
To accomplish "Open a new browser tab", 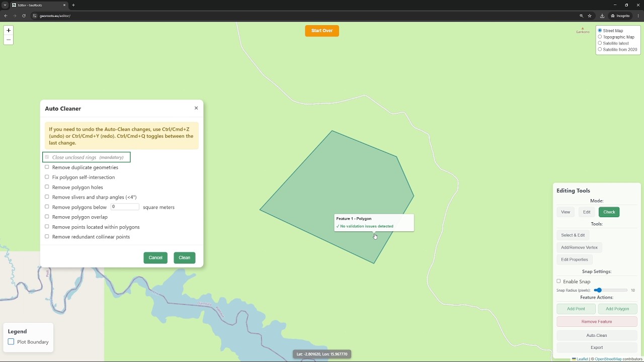I will pos(73,5).
